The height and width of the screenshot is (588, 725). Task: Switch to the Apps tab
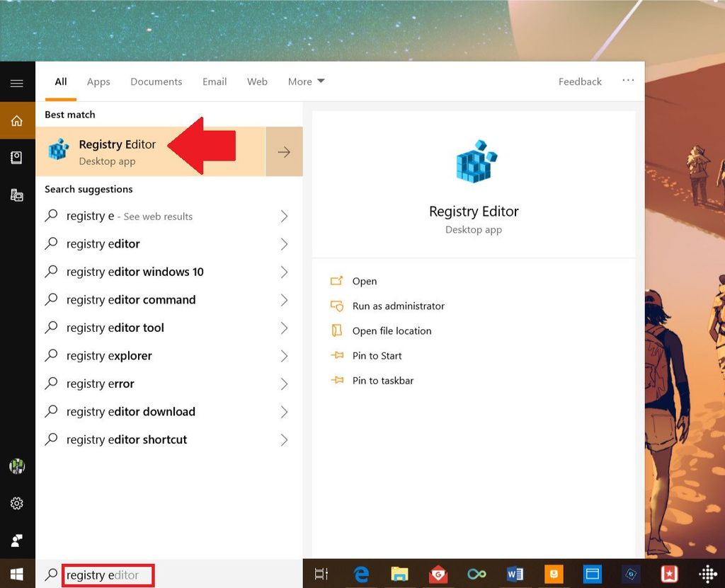[x=98, y=81]
